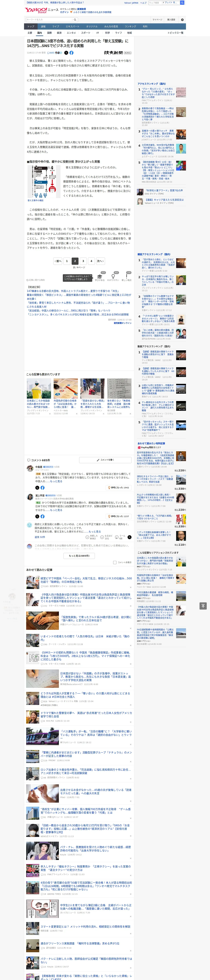The width and height of the screenshot is (210, 980).
Task: Go to previous page 前へ
Action: 58,261
